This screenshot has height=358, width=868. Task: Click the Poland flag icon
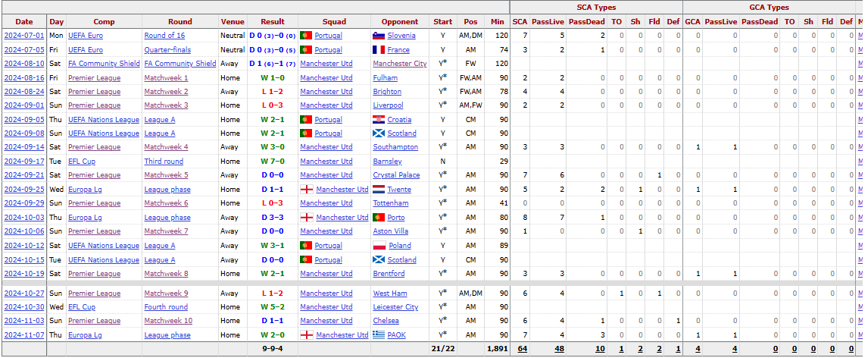click(379, 246)
